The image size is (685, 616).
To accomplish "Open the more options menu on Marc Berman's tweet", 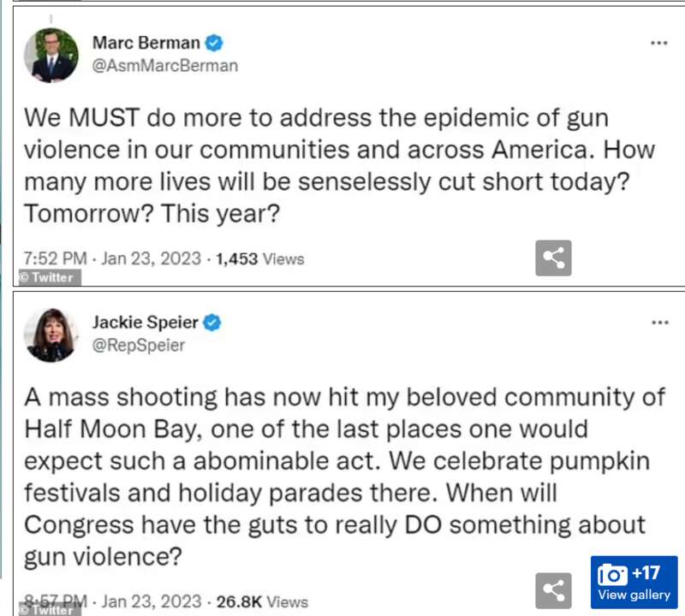I will click(658, 43).
